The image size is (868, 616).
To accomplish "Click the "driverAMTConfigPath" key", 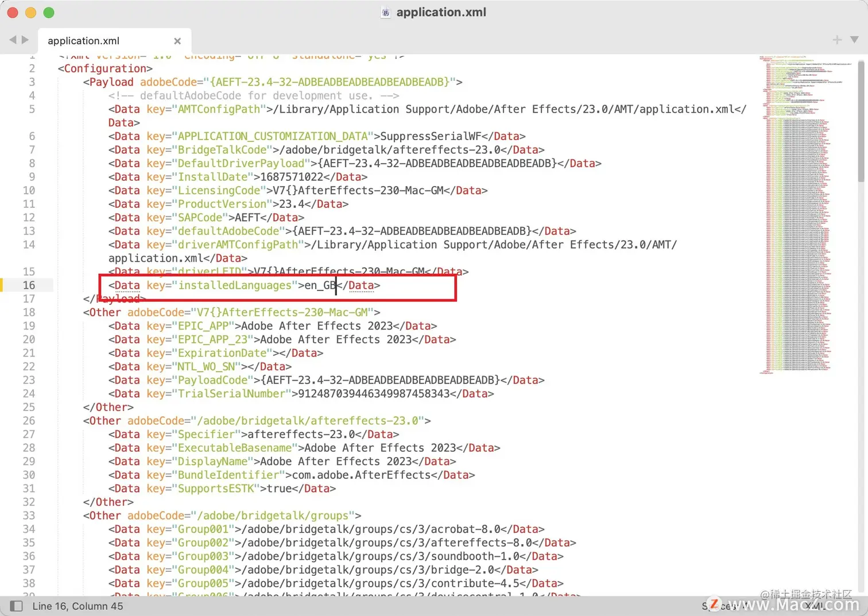I will click(x=238, y=245).
